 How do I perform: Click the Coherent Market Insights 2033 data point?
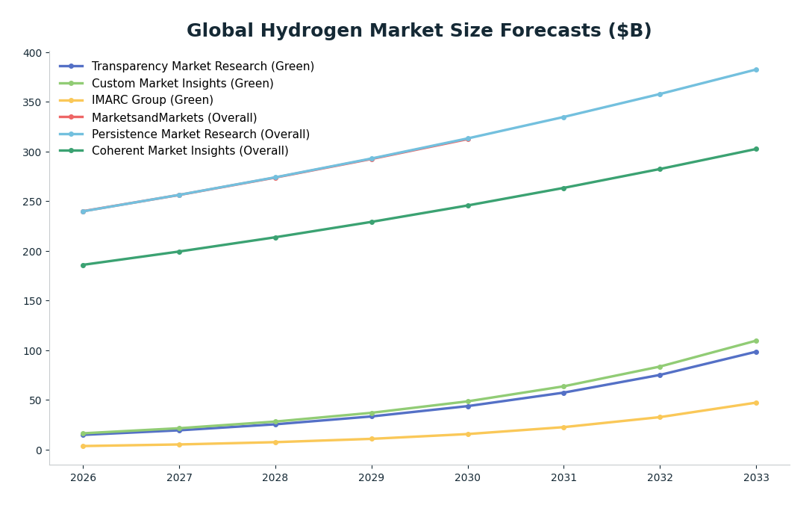(x=756, y=149)
